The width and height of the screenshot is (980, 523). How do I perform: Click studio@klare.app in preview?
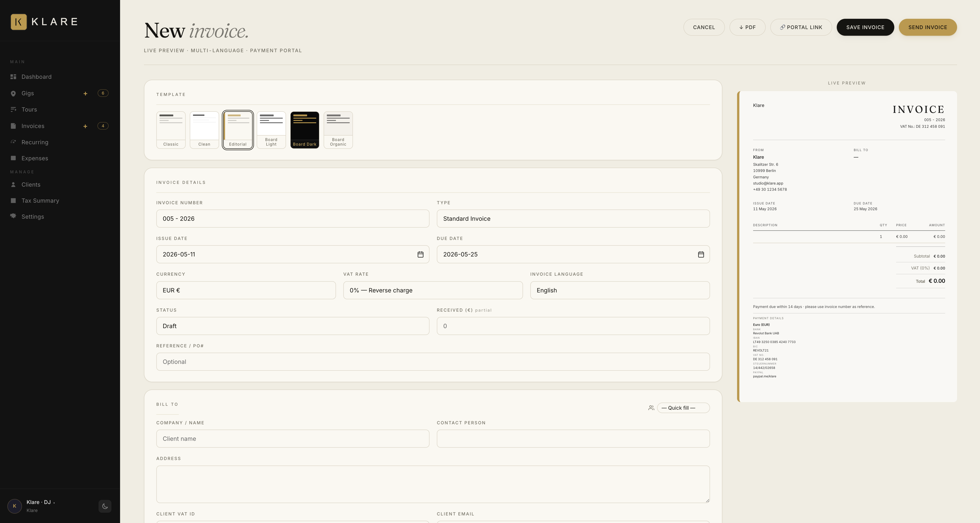[x=768, y=183]
